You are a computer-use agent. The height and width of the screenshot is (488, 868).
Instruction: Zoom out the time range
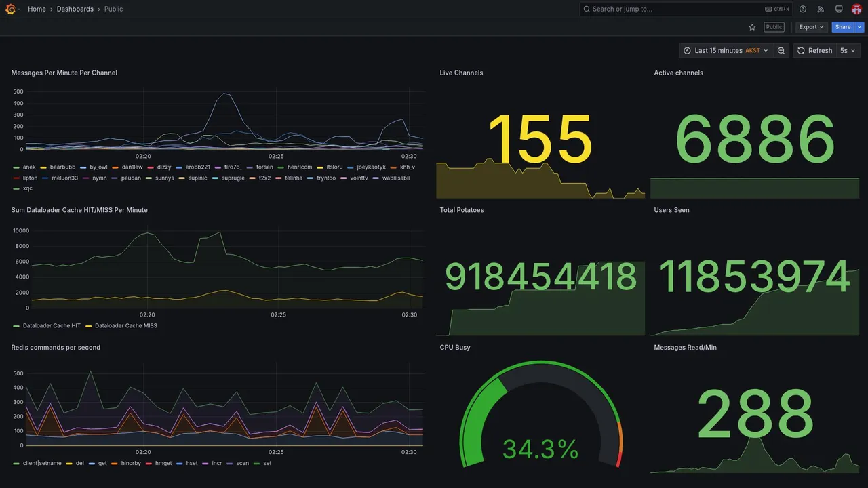781,51
